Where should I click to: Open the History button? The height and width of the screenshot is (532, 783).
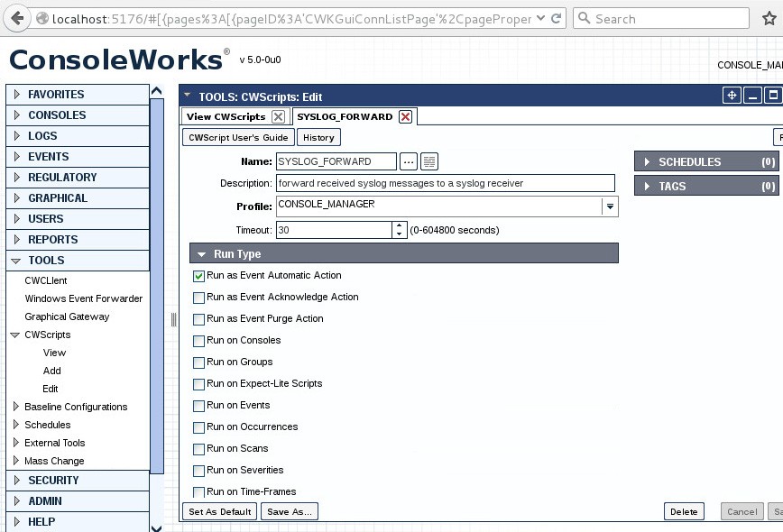pos(318,137)
